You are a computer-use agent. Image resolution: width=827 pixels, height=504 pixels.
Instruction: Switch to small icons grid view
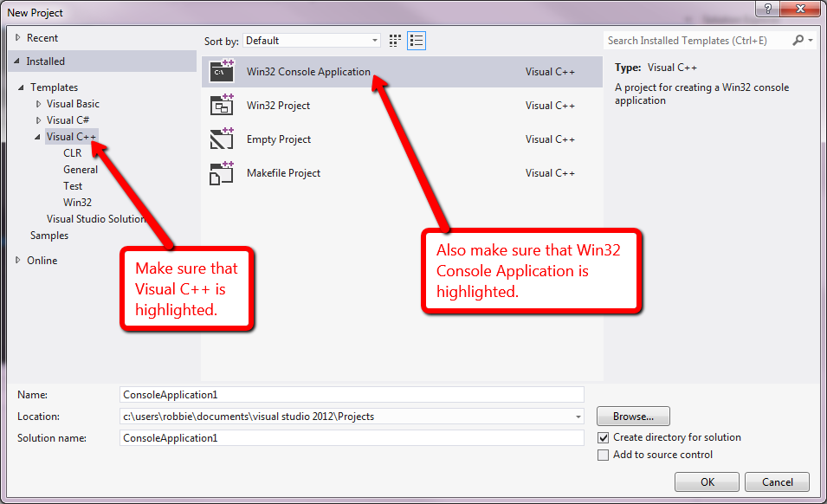pyautogui.click(x=395, y=41)
